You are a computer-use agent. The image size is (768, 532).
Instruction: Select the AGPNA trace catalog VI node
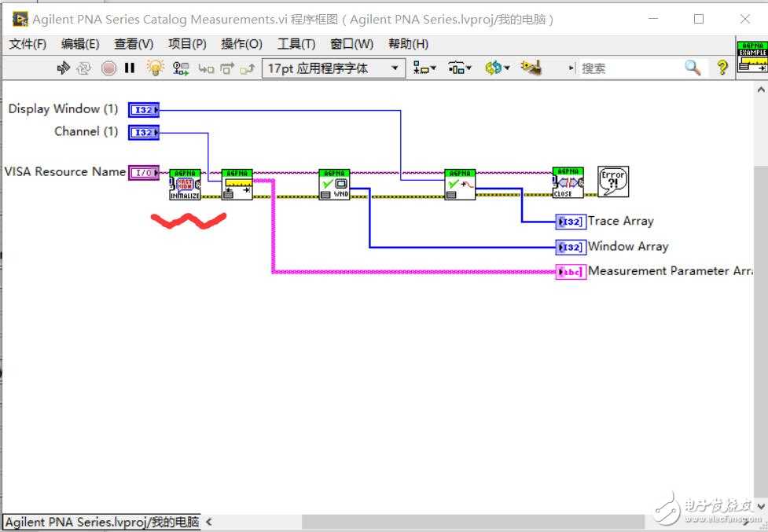[x=460, y=185]
